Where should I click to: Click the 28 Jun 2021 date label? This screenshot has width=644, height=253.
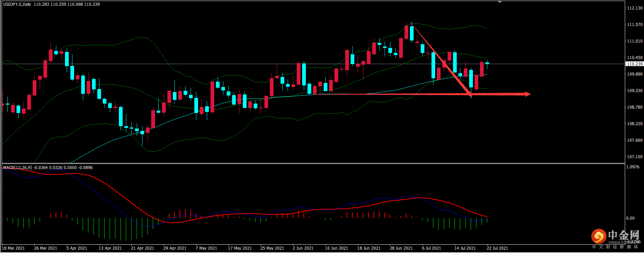pos(401,248)
